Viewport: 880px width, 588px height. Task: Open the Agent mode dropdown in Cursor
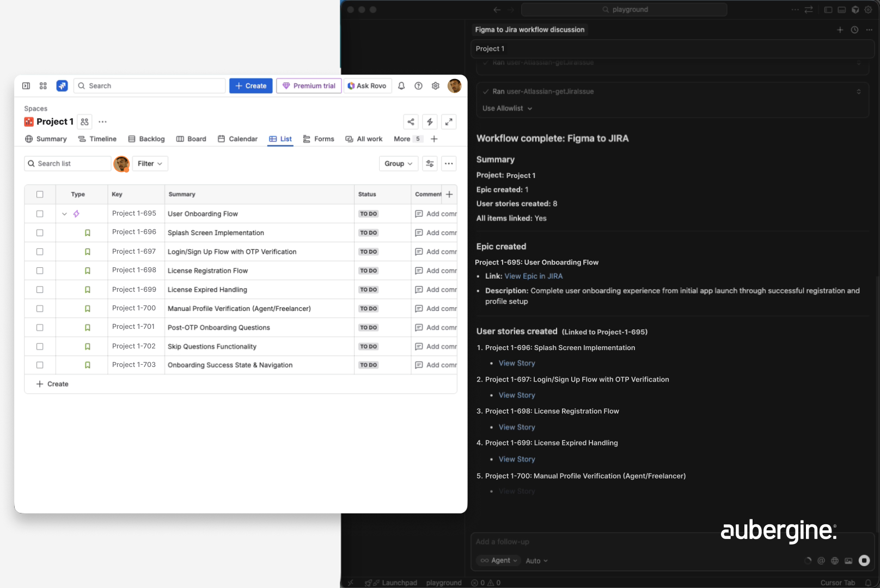[x=499, y=561]
